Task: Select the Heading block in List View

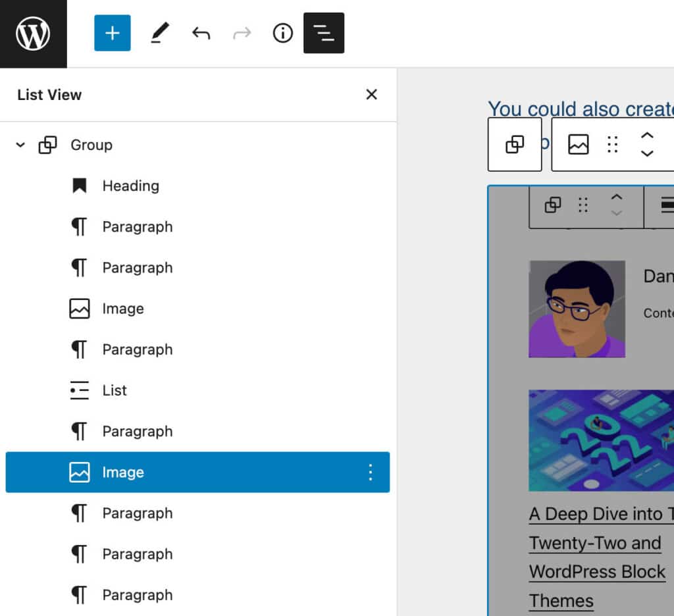Action: (130, 186)
